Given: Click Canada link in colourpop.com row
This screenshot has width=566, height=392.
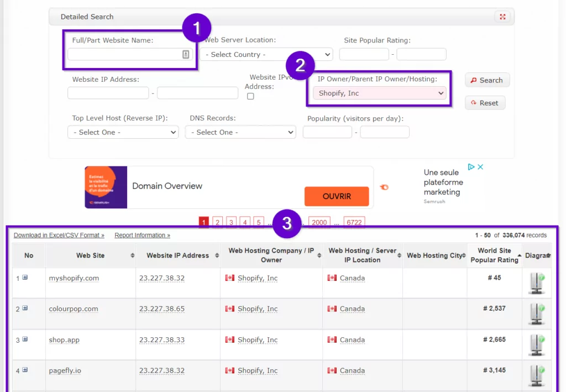Looking at the screenshot, I should point(352,309).
